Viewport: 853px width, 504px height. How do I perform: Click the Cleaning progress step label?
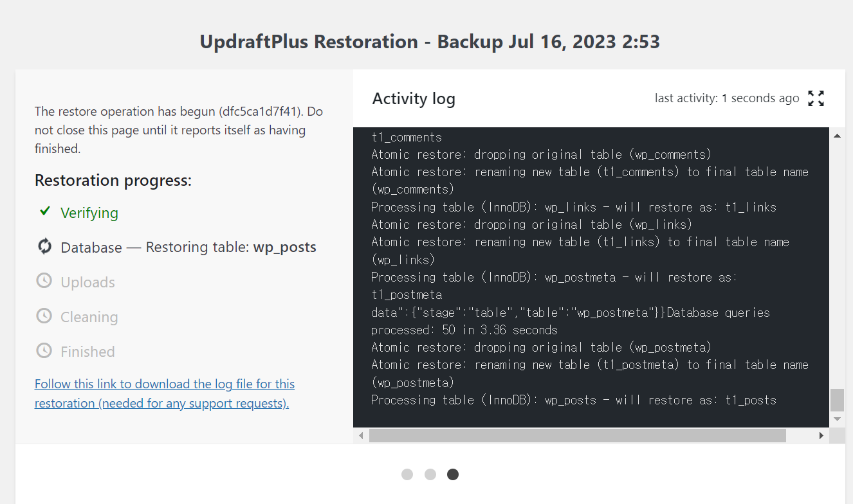pos(89,317)
